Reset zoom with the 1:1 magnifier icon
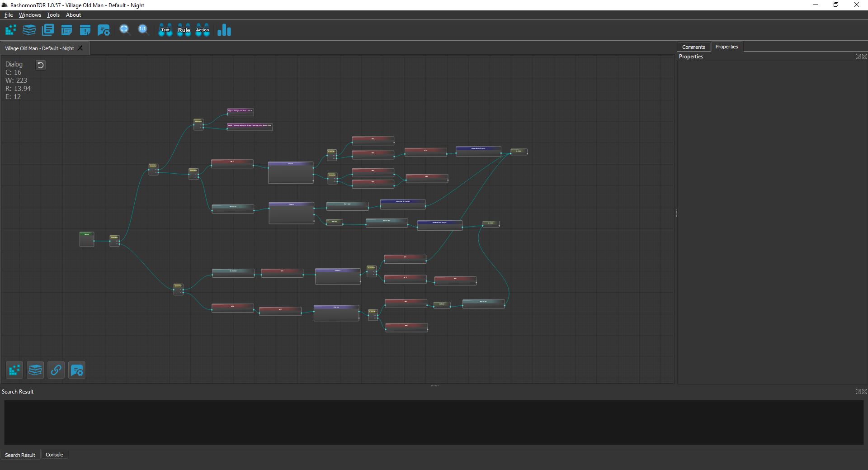The image size is (868, 470). pyautogui.click(x=143, y=30)
